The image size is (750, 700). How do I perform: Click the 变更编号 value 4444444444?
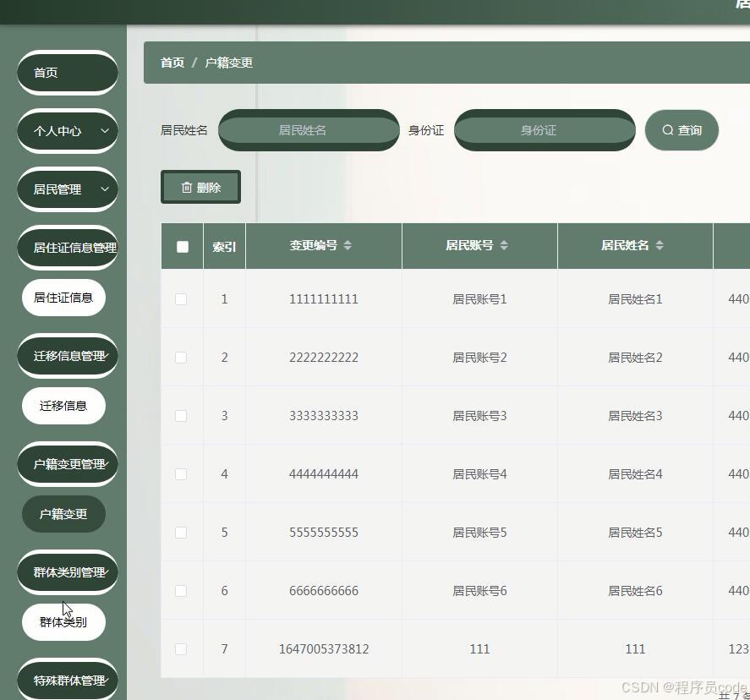tap(324, 474)
